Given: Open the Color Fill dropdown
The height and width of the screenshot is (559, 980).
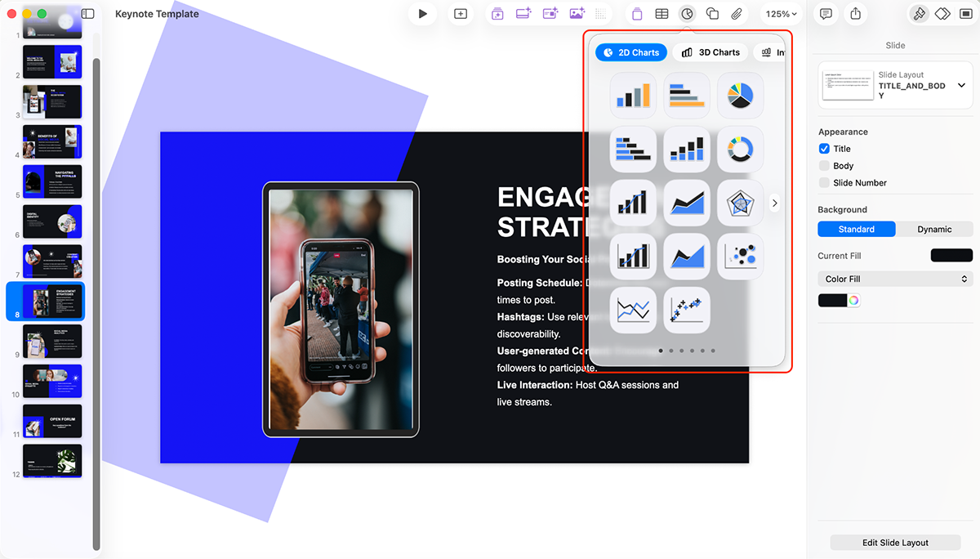Looking at the screenshot, I should click(x=895, y=279).
